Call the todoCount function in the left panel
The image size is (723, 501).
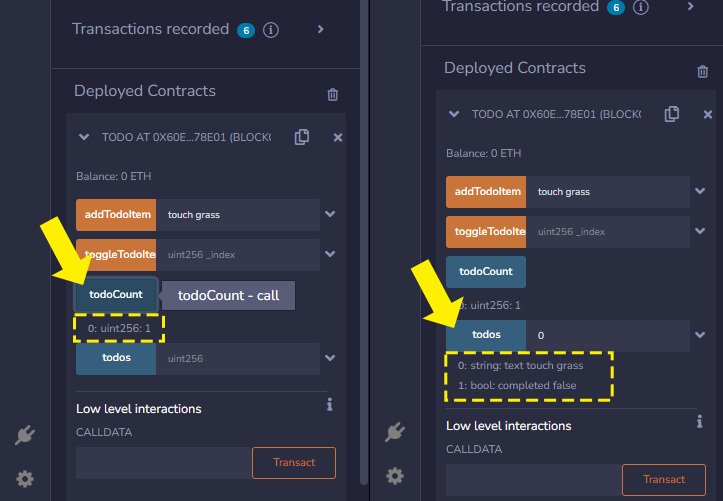pos(116,295)
